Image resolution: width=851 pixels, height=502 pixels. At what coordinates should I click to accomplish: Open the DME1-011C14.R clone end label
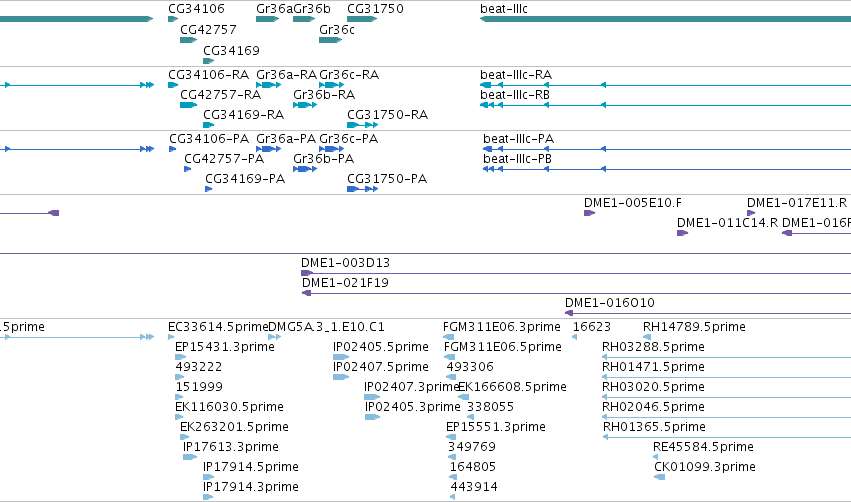tap(727, 223)
